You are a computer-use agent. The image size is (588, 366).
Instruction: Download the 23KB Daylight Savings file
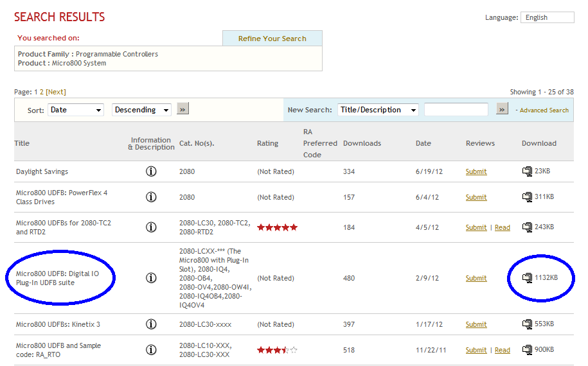point(527,171)
